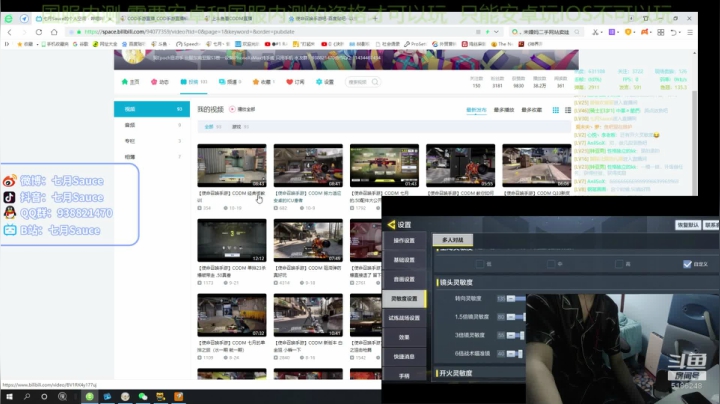The width and height of the screenshot is (720, 404).
Task: Check the 高 sensitivity preset checkbox
Action: pyautogui.click(x=619, y=264)
